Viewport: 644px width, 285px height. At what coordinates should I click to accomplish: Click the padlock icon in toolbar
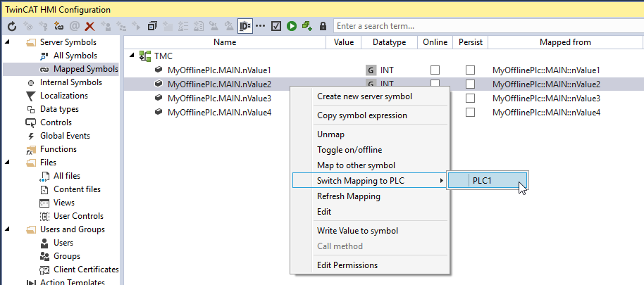pos(323,26)
